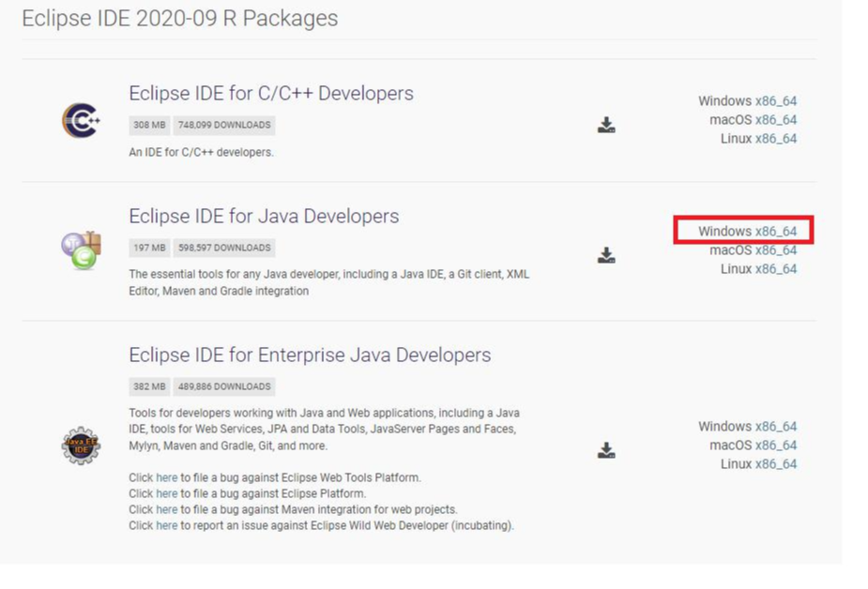Screen dimensions: 868x589
Task: Click the 382 MB size badge
Action: [149, 386]
